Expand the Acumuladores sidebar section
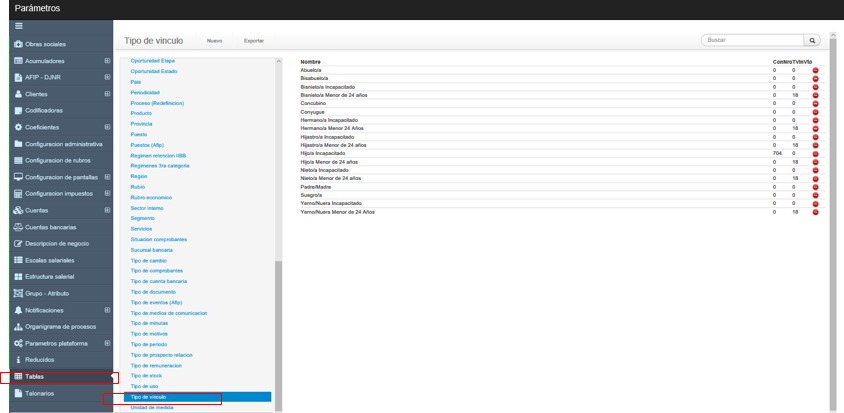 click(107, 61)
